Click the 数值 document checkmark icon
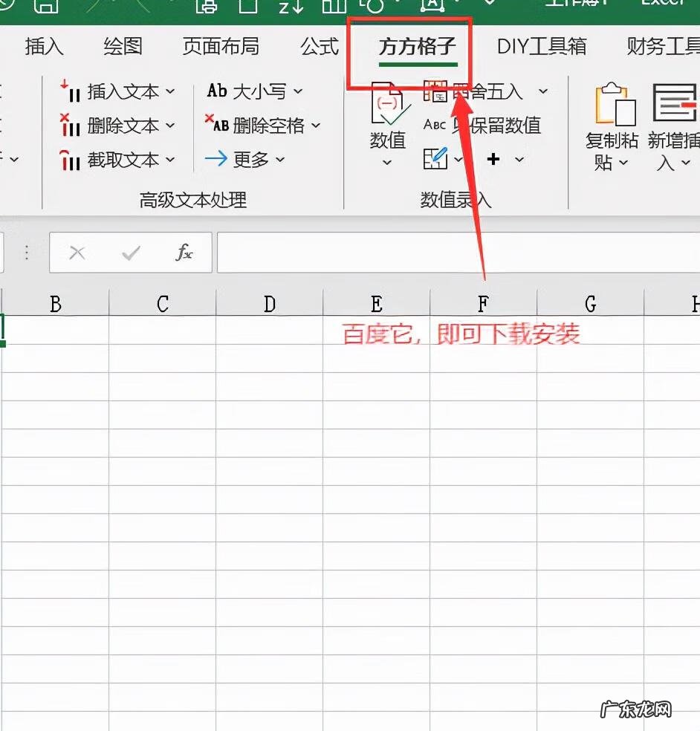Image resolution: width=700 pixels, height=731 pixels. tap(389, 104)
